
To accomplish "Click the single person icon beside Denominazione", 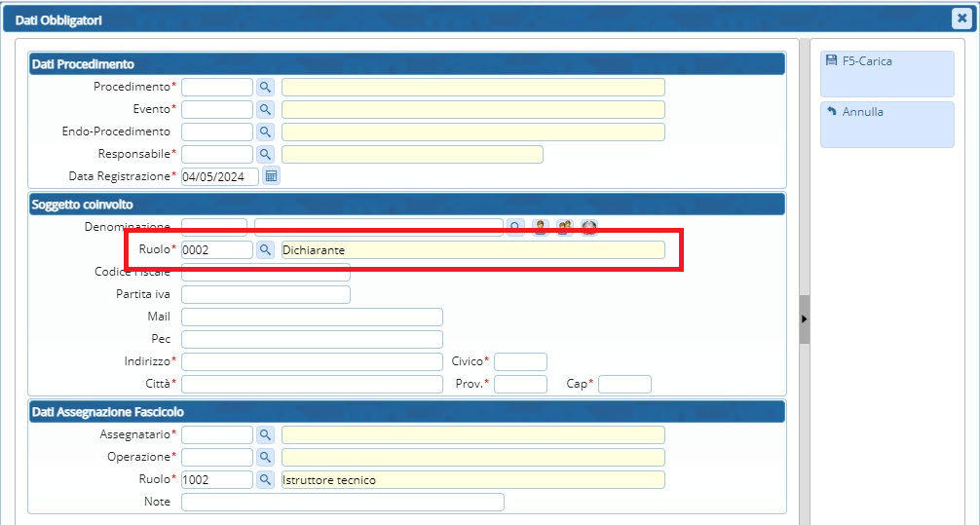I will [540, 227].
